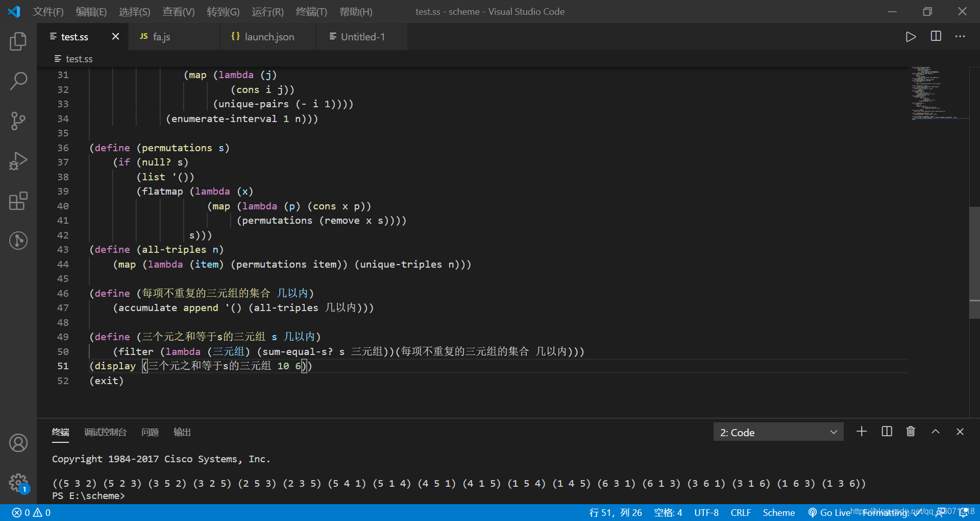Open the 转到(G) menu
The width and height of the screenshot is (980, 521).
pyautogui.click(x=223, y=11)
